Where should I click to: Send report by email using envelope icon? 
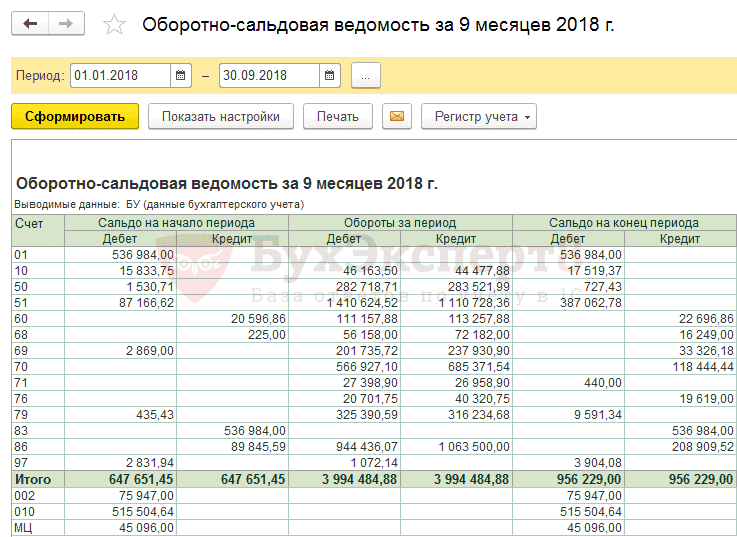click(x=398, y=117)
